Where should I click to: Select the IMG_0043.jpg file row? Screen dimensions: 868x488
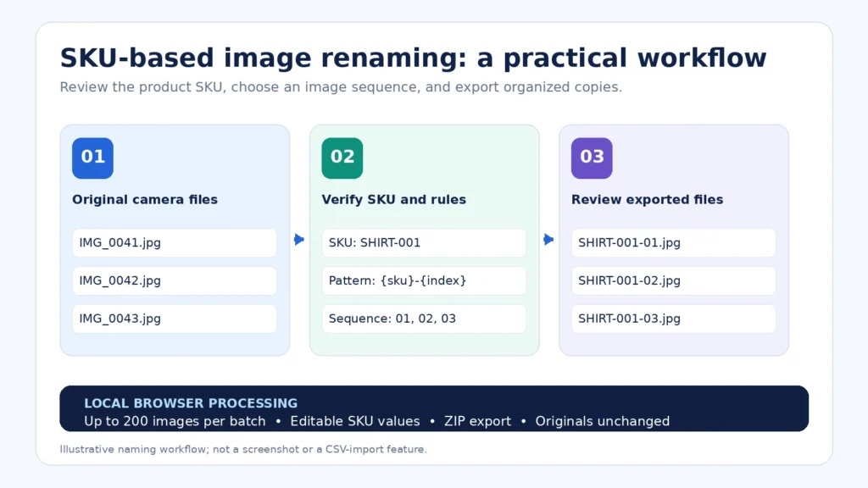tap(175, 319)
